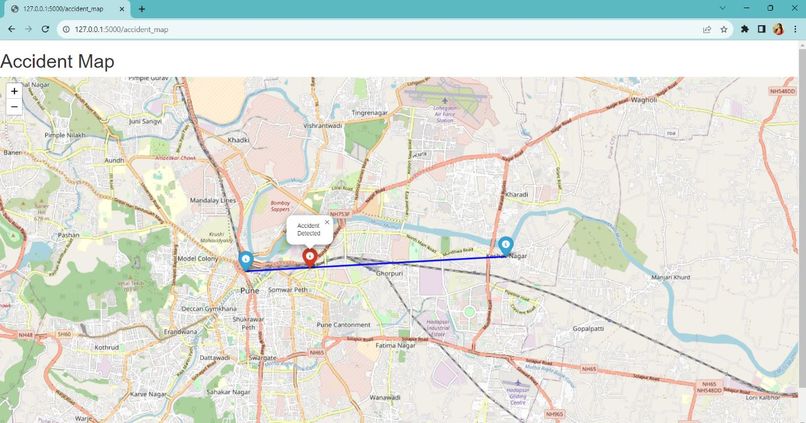806x423 pixels.
Task: Open the Chrome profile avatar
Action: (778, 29)
